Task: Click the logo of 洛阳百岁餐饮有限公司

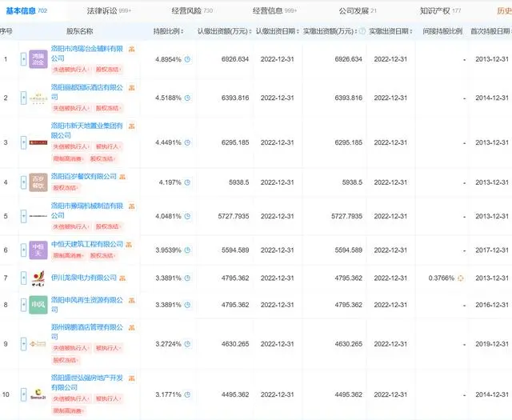Action: (x=38, y=182)
